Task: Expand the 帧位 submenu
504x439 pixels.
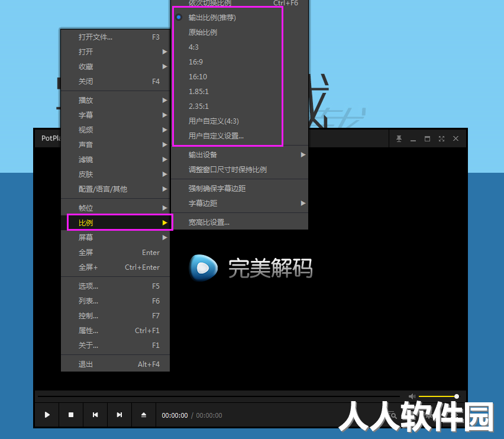Action: pyautogui.click(x=115, y=208)
